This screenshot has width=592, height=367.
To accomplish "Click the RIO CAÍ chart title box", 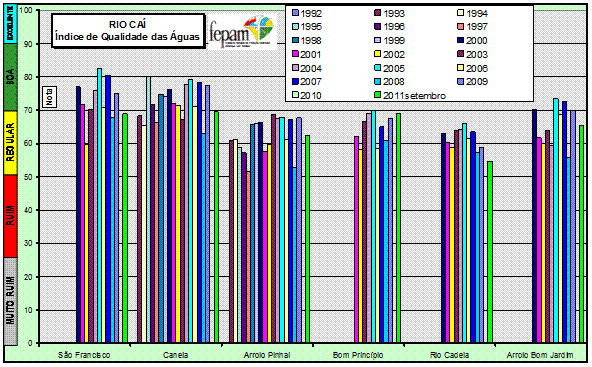I will click(x=128, y=31).
